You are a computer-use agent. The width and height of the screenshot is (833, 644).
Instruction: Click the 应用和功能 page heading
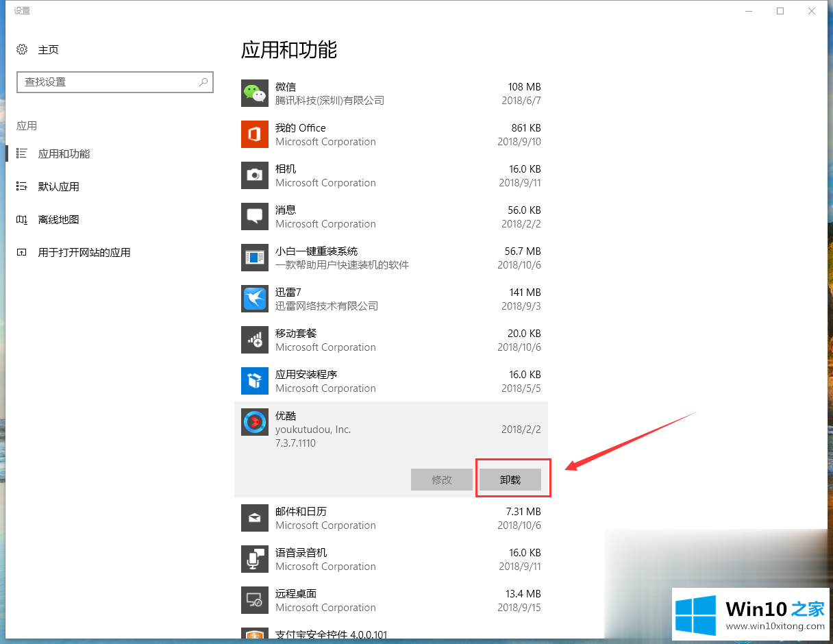289,49
